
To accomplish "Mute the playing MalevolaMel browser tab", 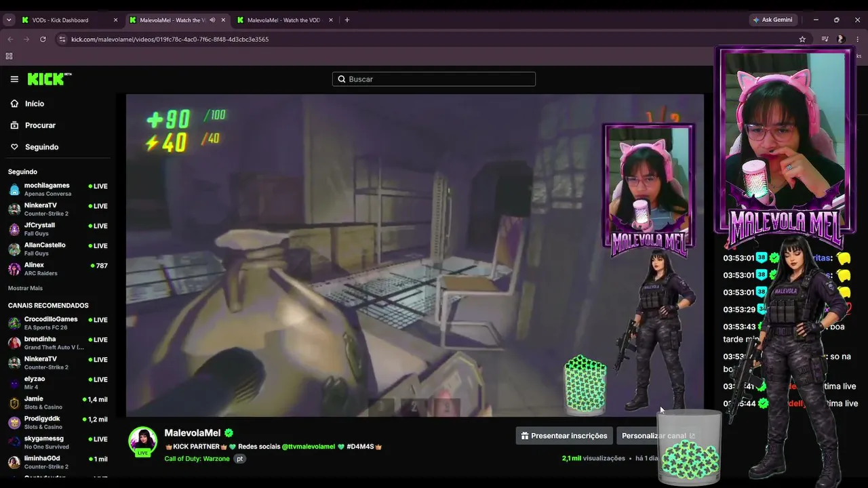I will tap(212, 20).
